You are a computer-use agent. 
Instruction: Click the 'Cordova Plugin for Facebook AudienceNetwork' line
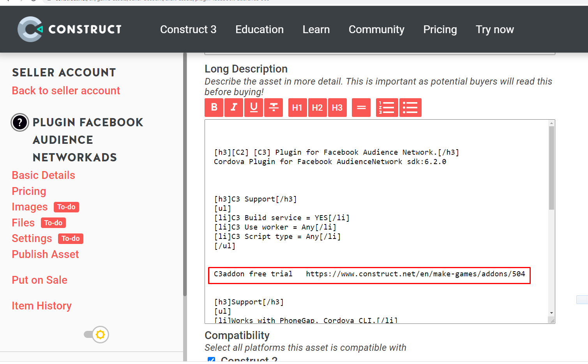click(x=330, y=162)
